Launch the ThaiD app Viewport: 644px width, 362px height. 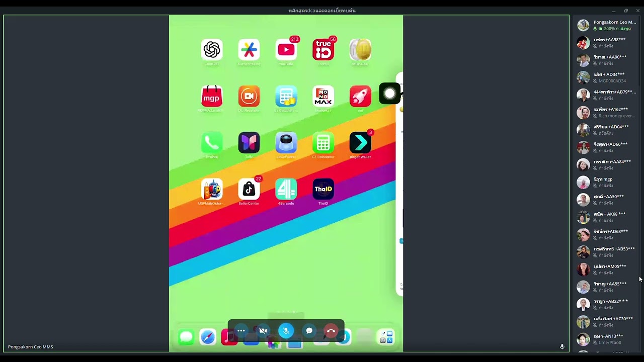[323, 189]
